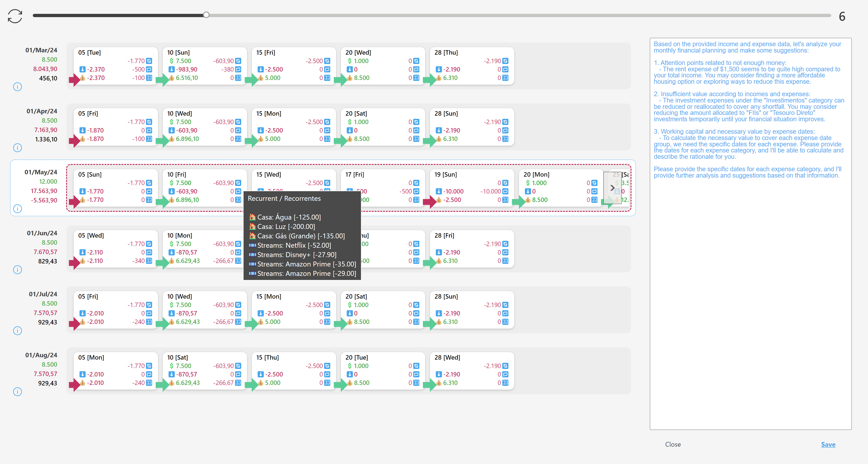Click the 28 [Thu] card in March row
868x464 pixels.
[471, 66]
